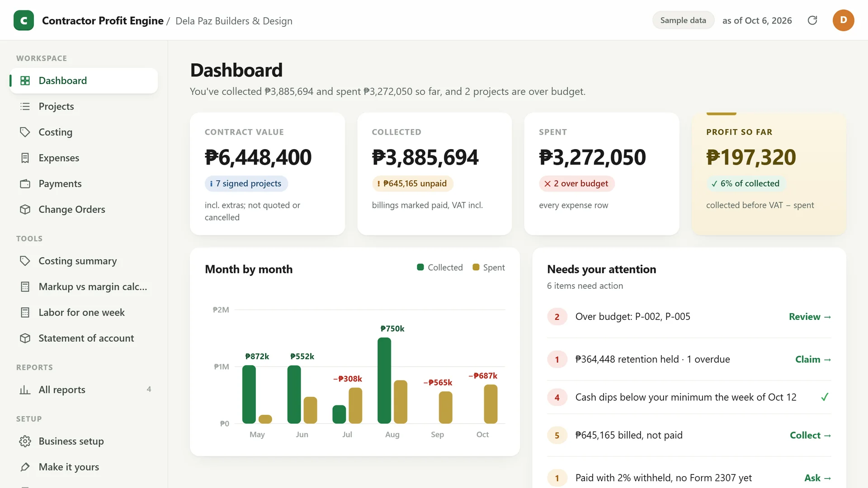Viewport: 868px width, 488px height.
Task: Mark the cash dips item done via checkmark
Action: pyautogui.click(x=825, y=397)
